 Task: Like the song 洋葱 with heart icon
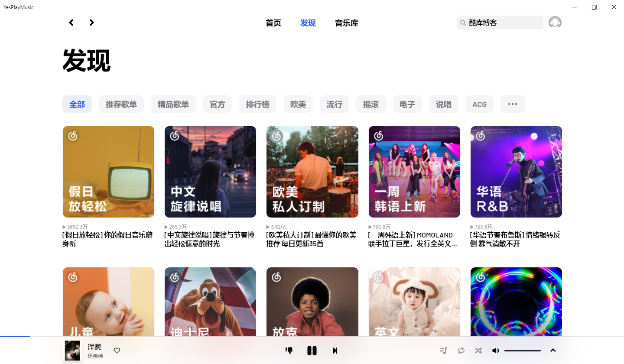coord(117,351)
